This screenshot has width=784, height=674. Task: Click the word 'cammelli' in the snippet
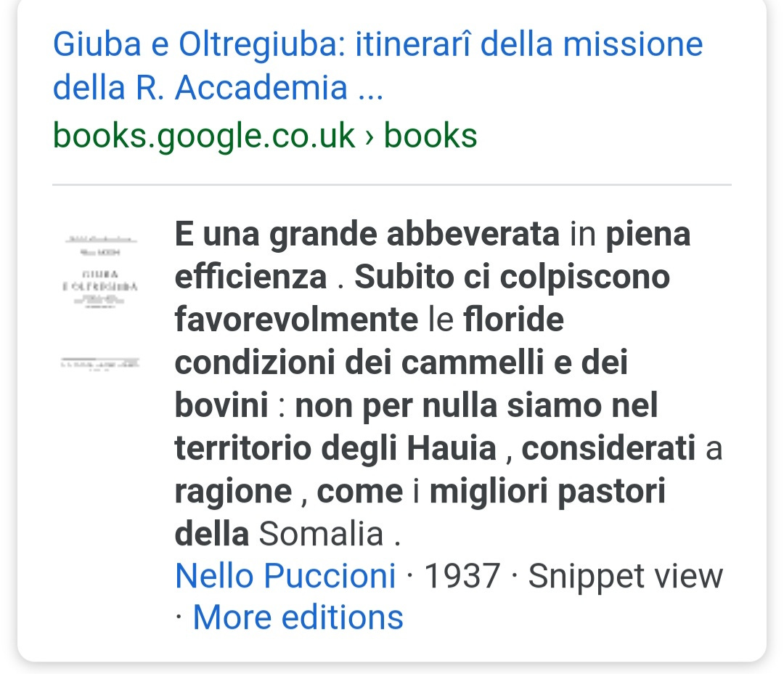(x=473, y=362)
